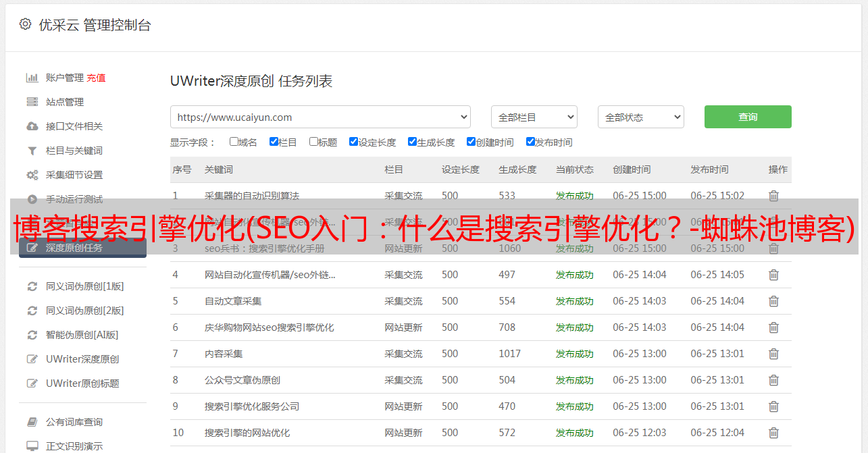Click publish time 06-25 12:04
This screenshot has height=453, width=868.
click(717, 433)
